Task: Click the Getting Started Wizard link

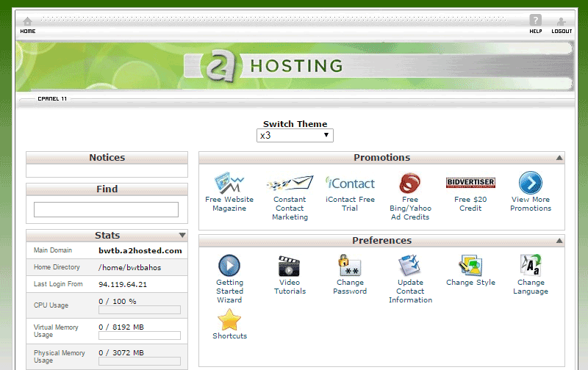Action: pos(229,291)
